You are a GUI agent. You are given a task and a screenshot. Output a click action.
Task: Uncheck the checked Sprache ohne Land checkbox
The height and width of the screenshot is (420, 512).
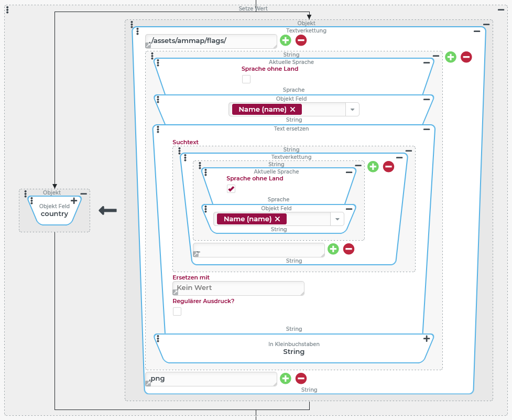(231, 189)
